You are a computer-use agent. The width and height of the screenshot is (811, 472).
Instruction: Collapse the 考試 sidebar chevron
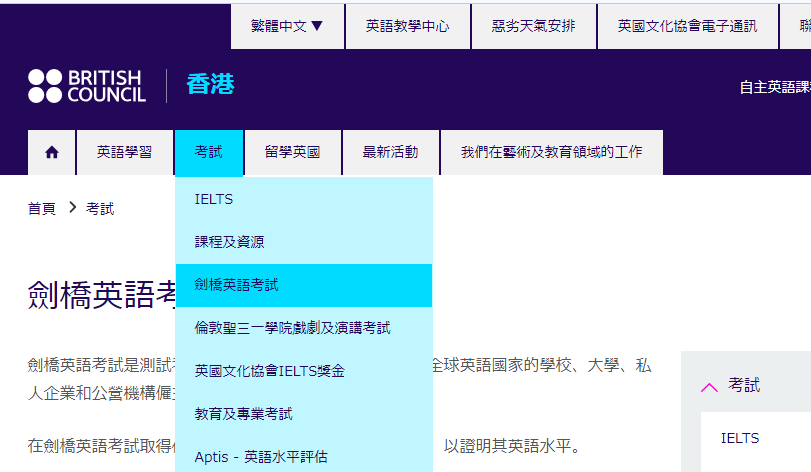tap(709, 387)
